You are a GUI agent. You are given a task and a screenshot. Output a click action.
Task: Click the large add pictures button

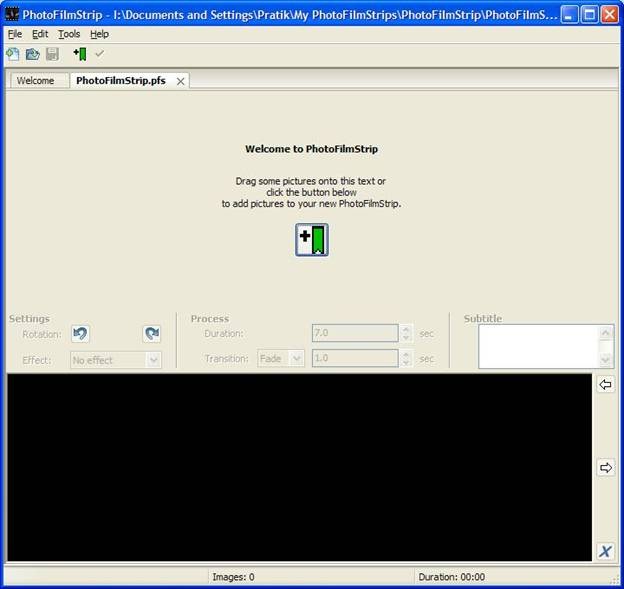tap(312, 240)
